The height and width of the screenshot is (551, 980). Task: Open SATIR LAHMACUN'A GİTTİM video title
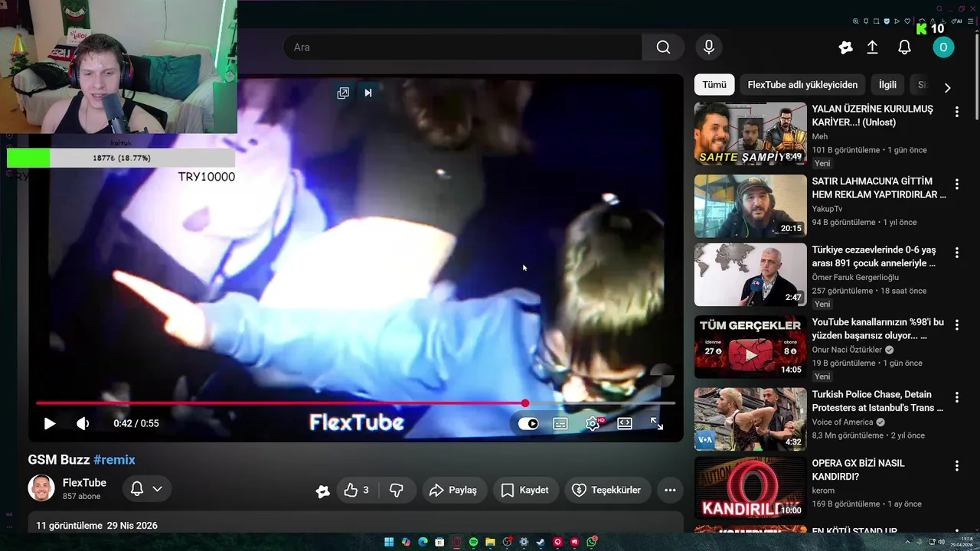[x=879, y=188]
